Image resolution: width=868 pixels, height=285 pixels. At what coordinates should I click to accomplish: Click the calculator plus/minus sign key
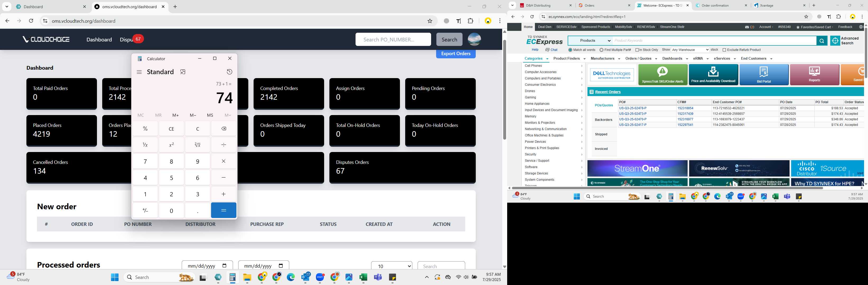[x=145, y=210]
